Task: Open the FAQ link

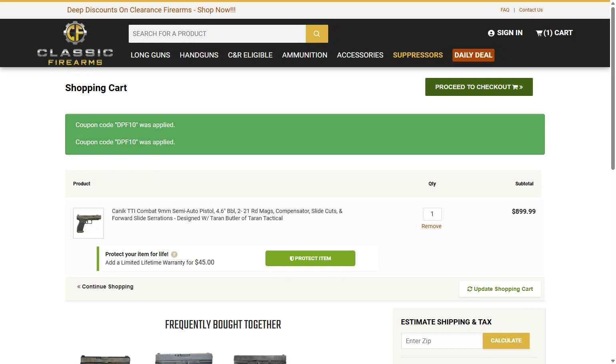Action: 505,10
